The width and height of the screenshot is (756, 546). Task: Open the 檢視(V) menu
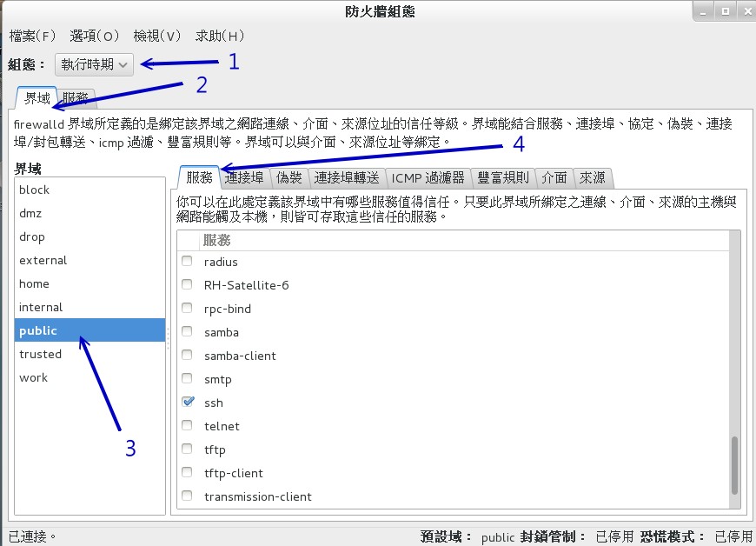(156, 36)
